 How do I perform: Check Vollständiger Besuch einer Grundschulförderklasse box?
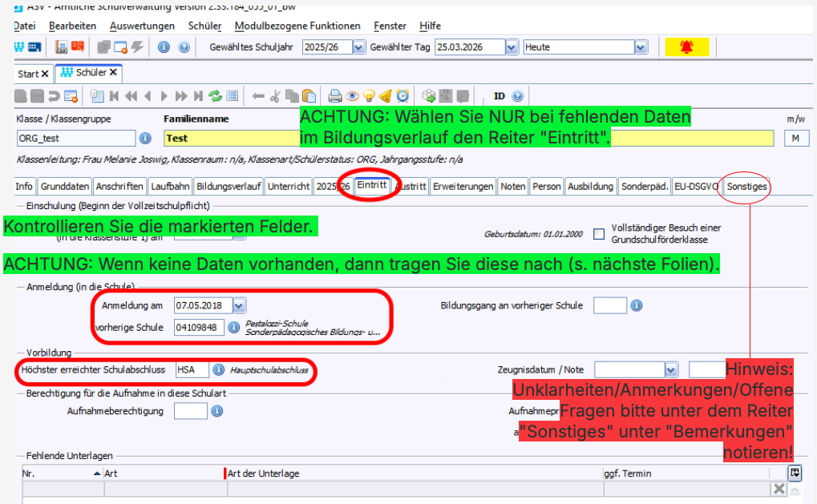point(599,234)
